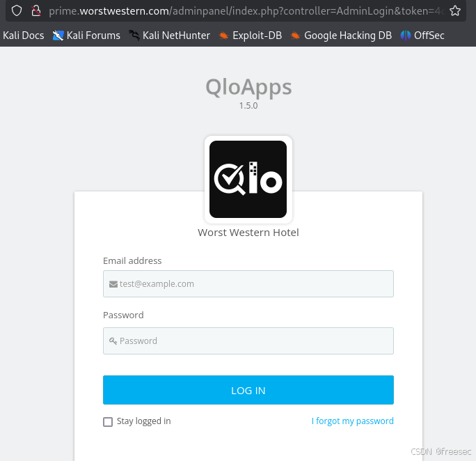Focus the Password input field
Image resolution: width=476 pixels, height=461 pixels.
pos(248,341)
